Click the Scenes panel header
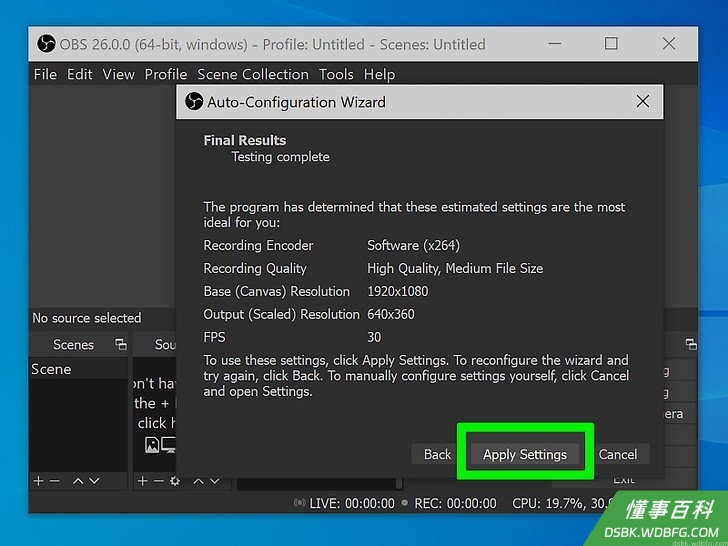This screenshot has width=728, height=546. point(73,344)
